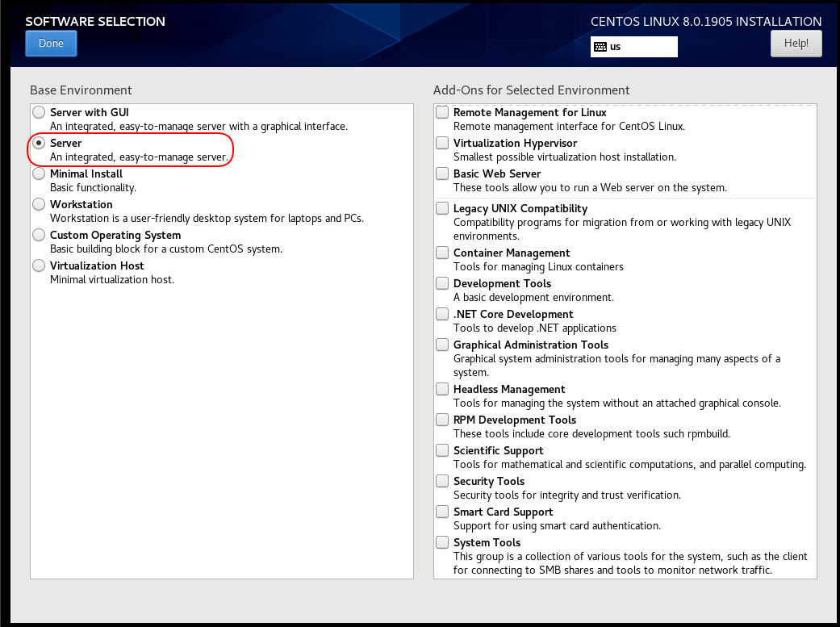
Task: Enable .NET Core Development
Action: click(441, 313)
